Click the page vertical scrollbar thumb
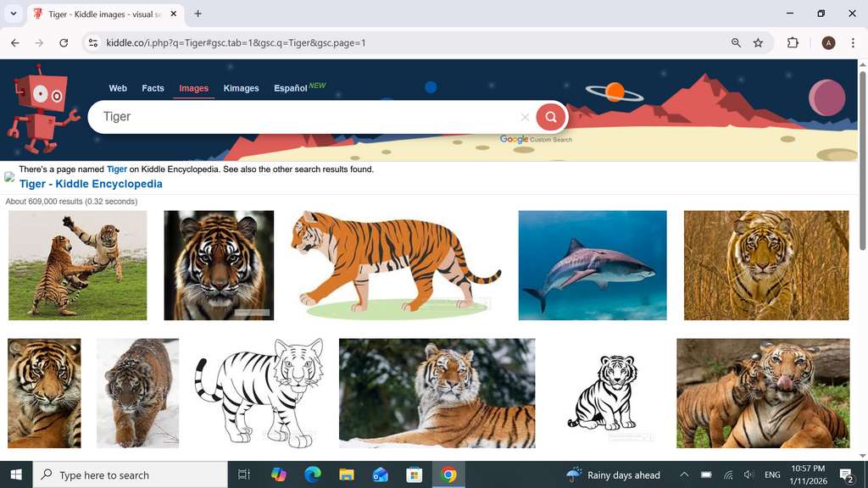 [x=862, y=160]
